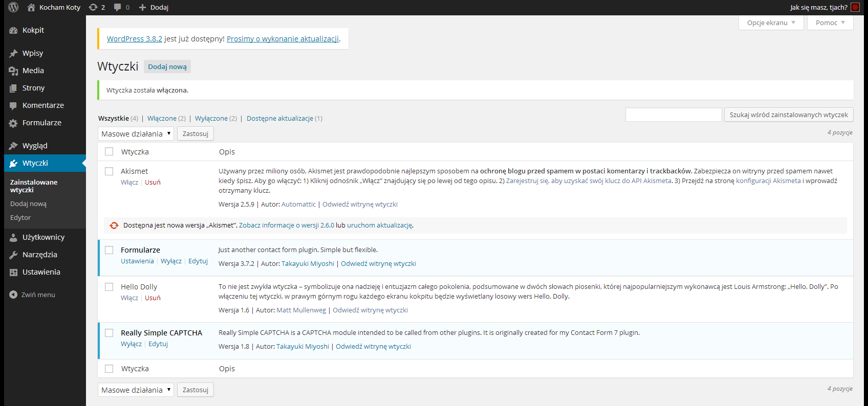Click the Narzędzia wrench icon
Image resolution: width=868 pixels, height=406 pixels.
[13, 255]
